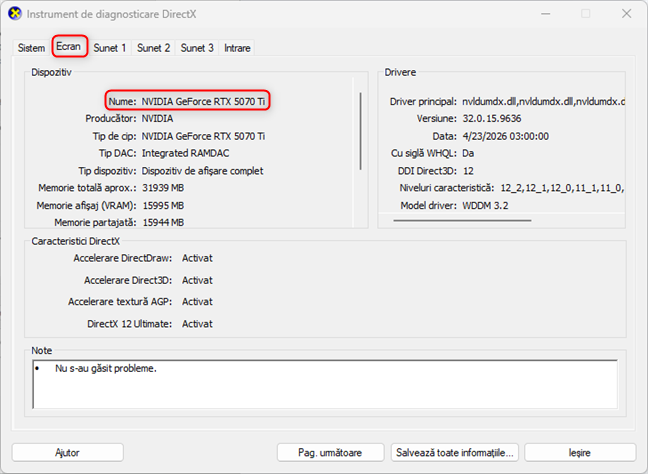Click the Model driver value WDDM 3.2
The width and height of the screenshot is (648, 474).
(485, 205)
